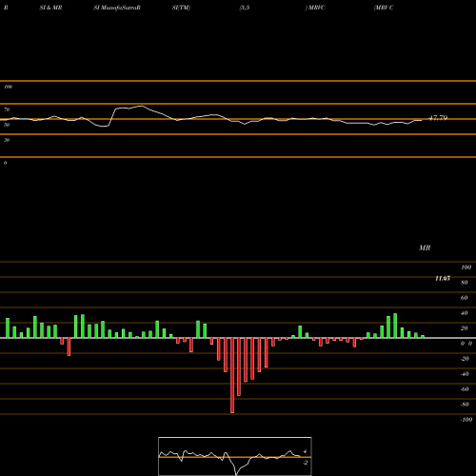This screenshot has height=476, width=476.
Task: Click the MR histogram axis label 60
Action: coord(464,298)
